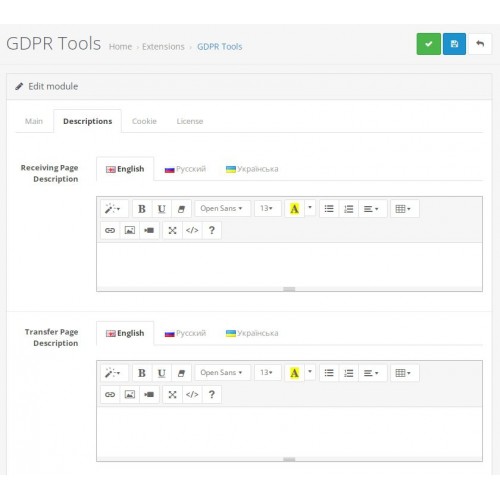The width and height of the screenshot is (500, 500).
Task: Insert link in Receiving Page editor
Action: tap(110, 230)
